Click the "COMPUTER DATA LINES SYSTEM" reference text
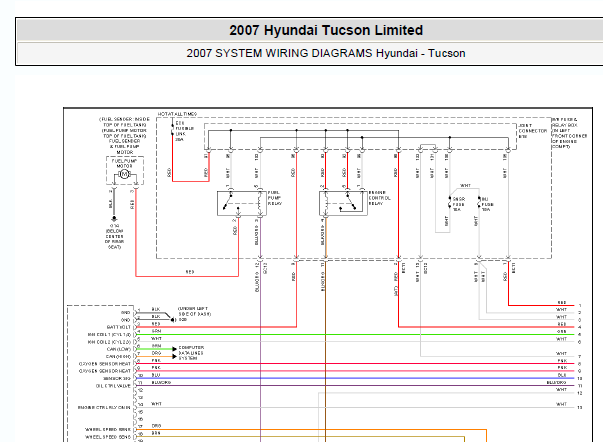The width and height of the screenshot is (603, 442). (191, 353)
